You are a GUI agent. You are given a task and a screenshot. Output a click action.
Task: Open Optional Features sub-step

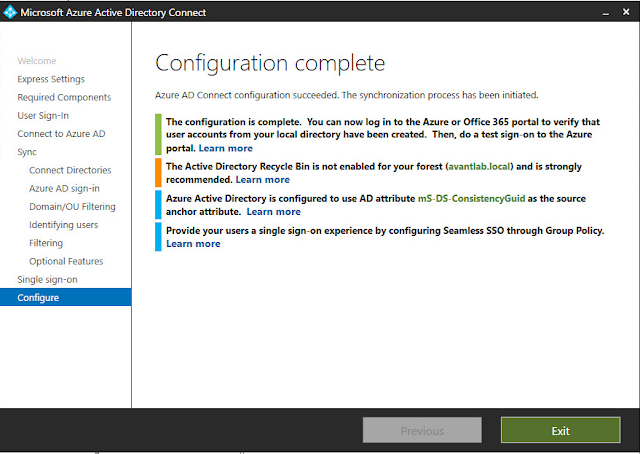pos(66,261)
